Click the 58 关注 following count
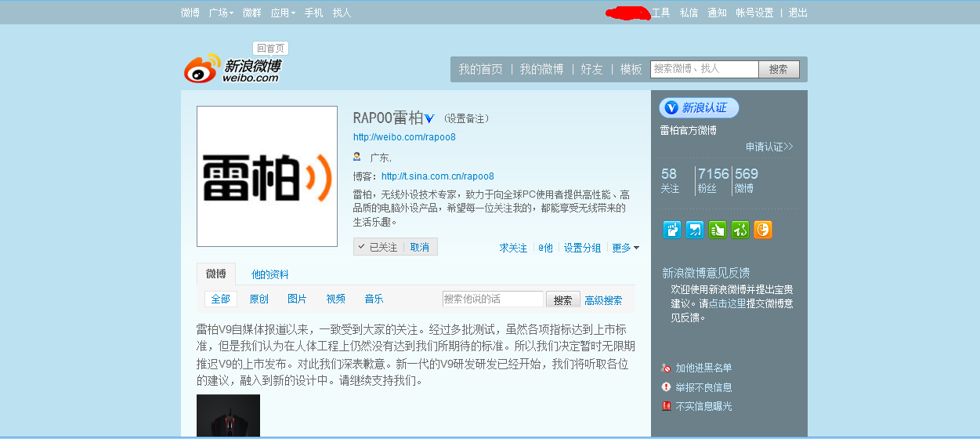The height and width of the screenshot is (439, 980). [x=670, y=180]
